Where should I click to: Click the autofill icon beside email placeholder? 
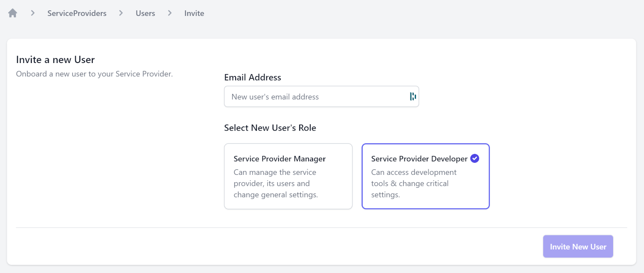click(x=413, y=96)
